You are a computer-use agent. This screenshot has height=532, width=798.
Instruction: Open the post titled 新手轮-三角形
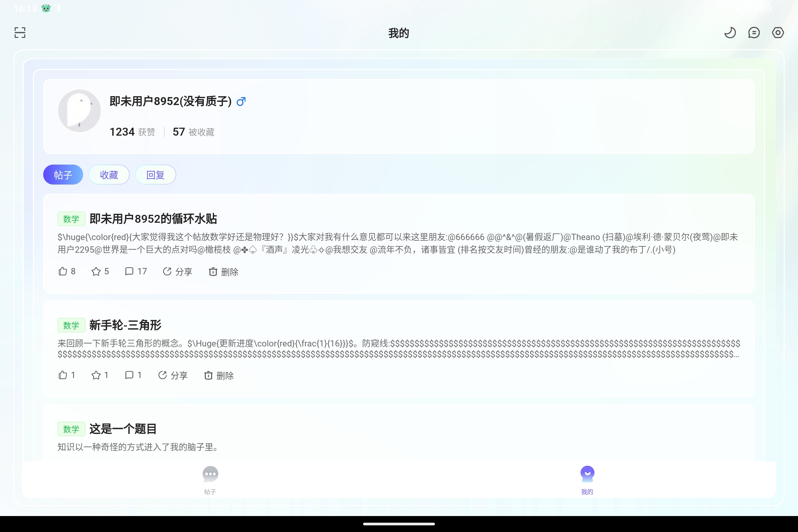(x=125, y=325)
